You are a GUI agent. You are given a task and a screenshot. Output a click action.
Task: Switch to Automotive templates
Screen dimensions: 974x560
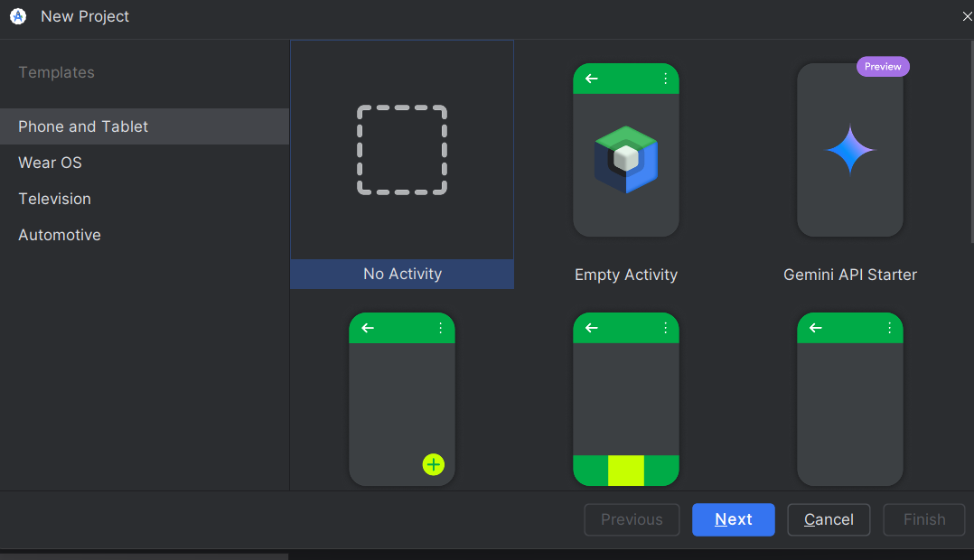click(x=145, y=235)
